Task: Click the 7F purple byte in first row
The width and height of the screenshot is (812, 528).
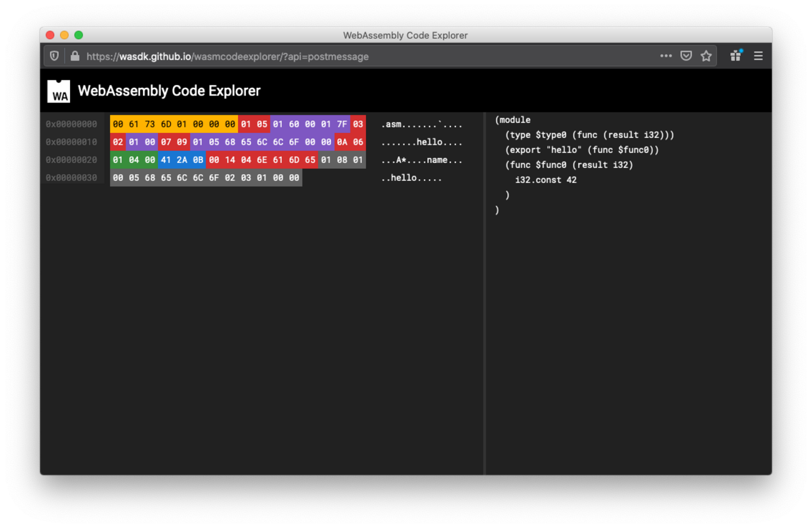Action: pos(342,124)
